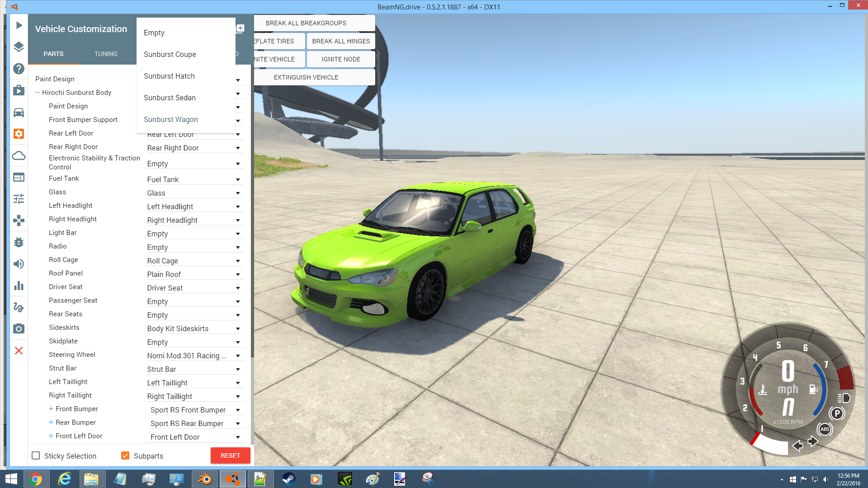
Task: Open the vehicle selector car icon
Action: (x=19, y=112)
